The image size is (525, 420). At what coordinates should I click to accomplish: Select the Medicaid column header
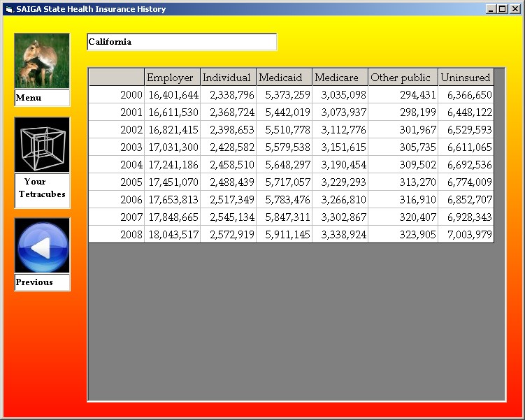[x=284, y=78]
